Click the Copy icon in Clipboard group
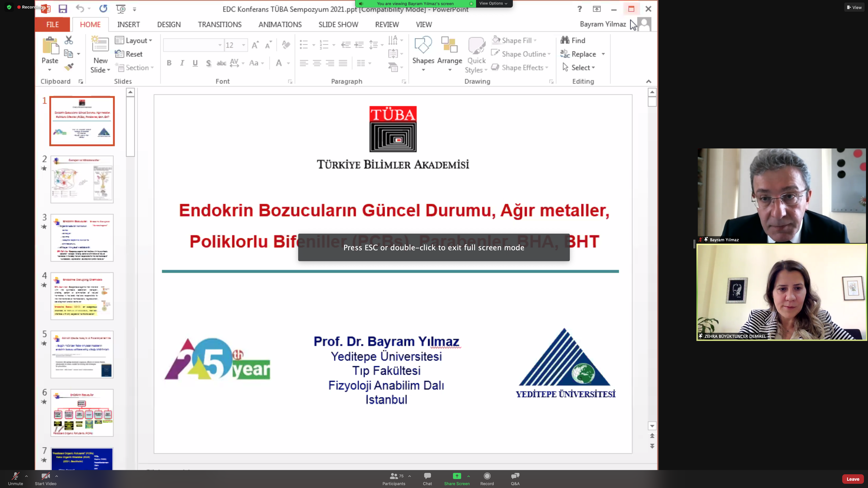This screenshot has width=868, height=488. [68, 54]
